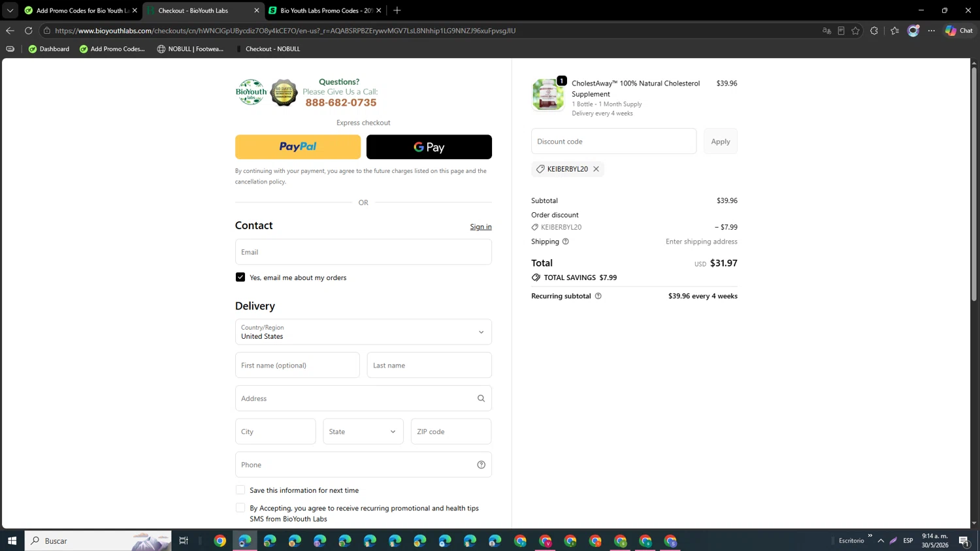Image resolution: width=980 pixels, height=551 pixels.
Task: Open the State dropdown
Action: (x=363, y=432)
